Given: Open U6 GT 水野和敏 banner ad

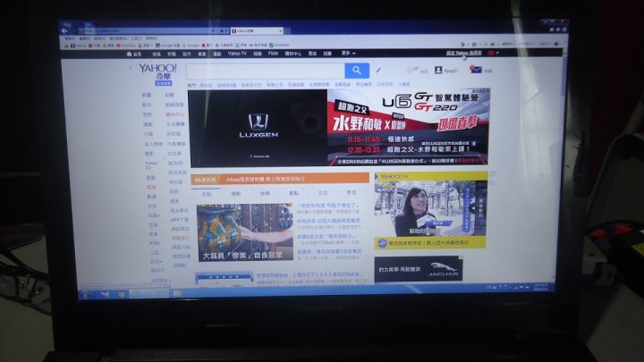Looking at the screenshot, I should 408,126.
